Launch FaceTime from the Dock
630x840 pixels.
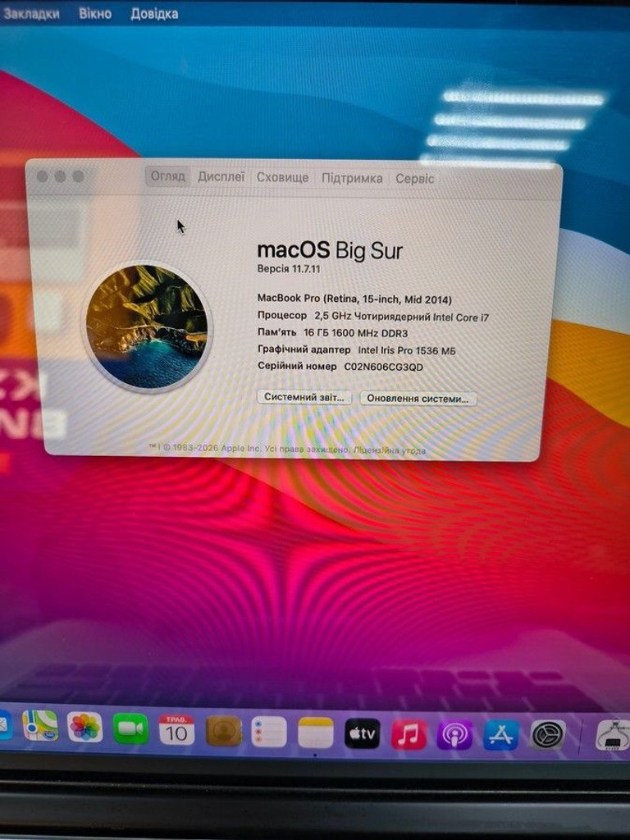[x=130, y=729]
